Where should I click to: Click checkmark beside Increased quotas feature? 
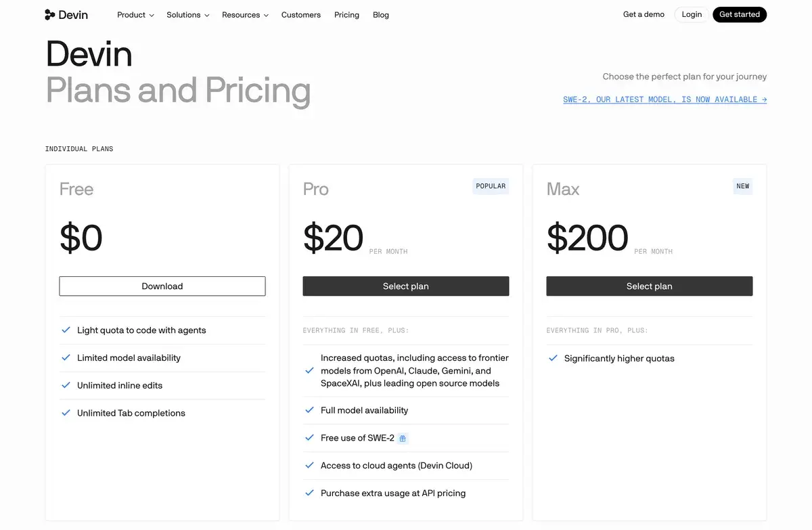[309, 371]
